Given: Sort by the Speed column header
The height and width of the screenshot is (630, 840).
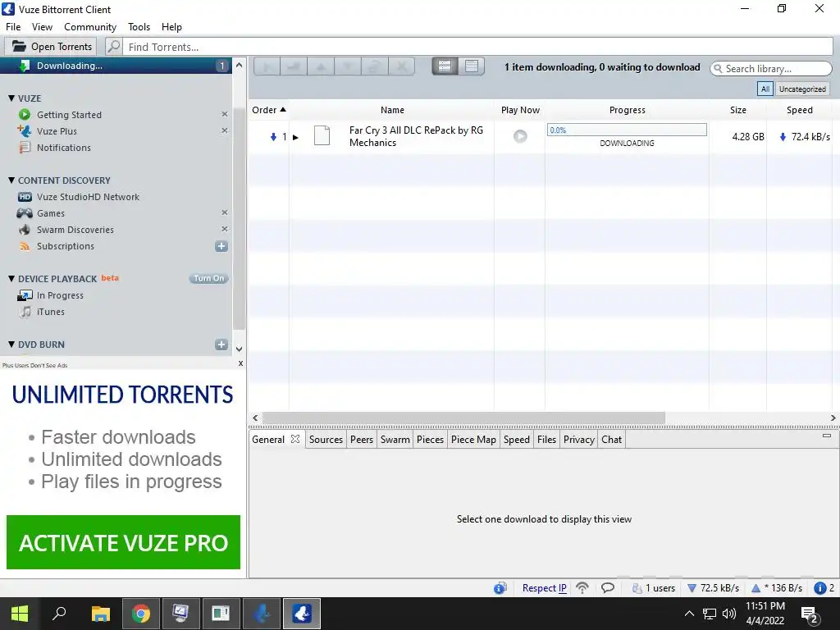Looking at the screenshot, I should pyautogui.click(x=799, y=110).
